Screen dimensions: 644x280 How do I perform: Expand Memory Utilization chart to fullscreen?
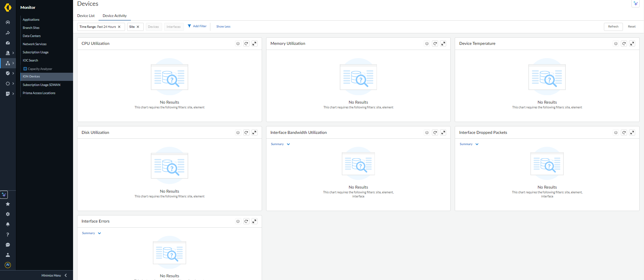[443, 43]
